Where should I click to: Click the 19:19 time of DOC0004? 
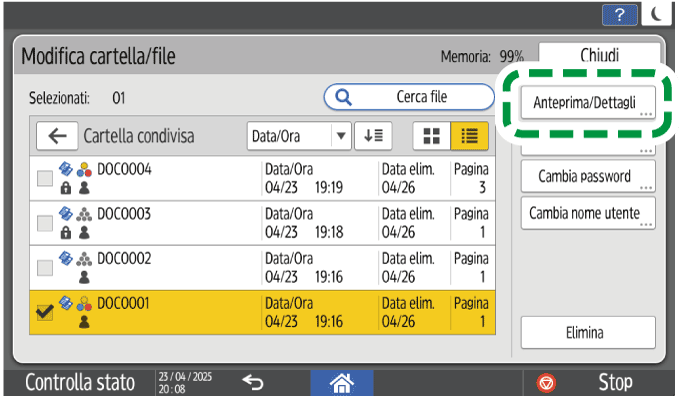pos(329,188)
